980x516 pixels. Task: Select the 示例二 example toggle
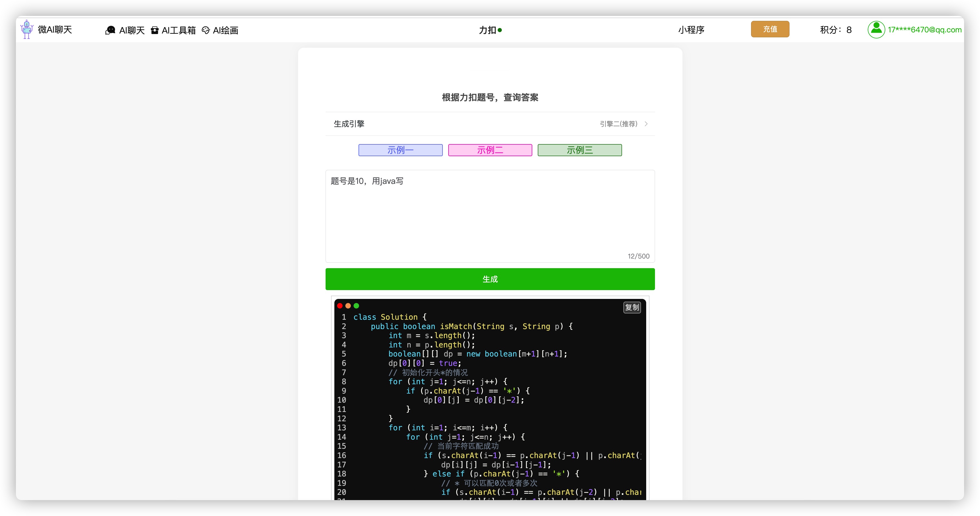point(490,150)
